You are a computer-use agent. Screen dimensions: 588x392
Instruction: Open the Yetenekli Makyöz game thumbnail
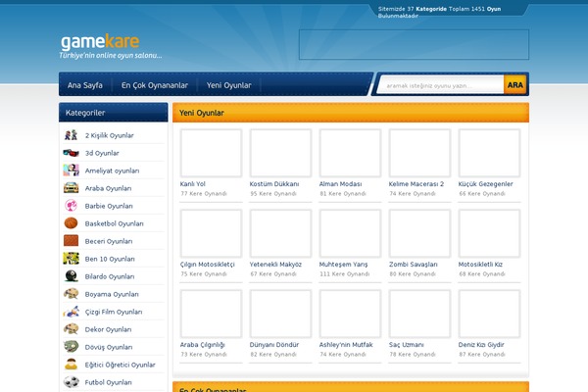[280, 233]
